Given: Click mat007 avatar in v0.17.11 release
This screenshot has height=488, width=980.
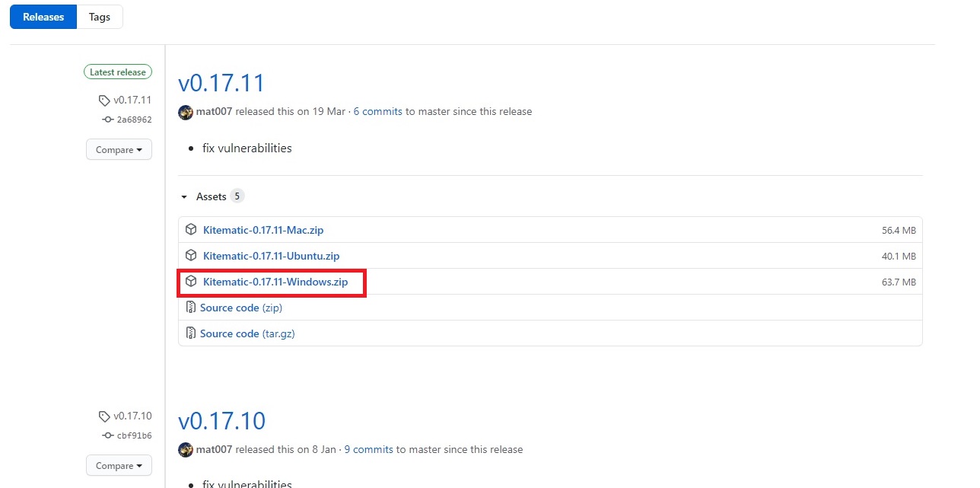Looking at the screenshot, I should coord(186,112).
